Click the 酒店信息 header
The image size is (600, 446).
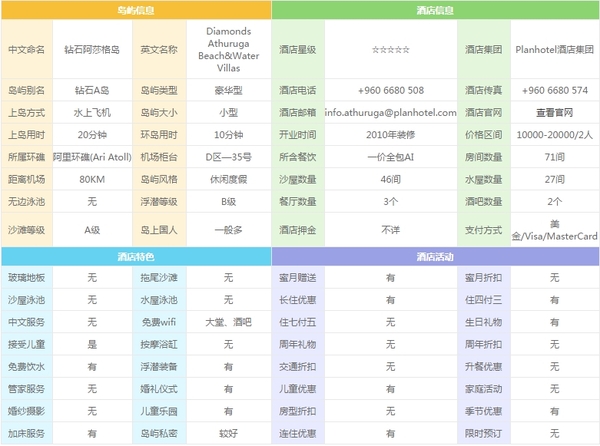coord(435,10)
